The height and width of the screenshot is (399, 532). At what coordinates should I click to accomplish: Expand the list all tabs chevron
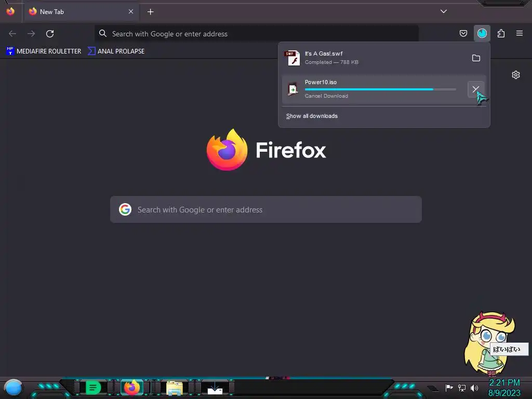click(444, 11)
